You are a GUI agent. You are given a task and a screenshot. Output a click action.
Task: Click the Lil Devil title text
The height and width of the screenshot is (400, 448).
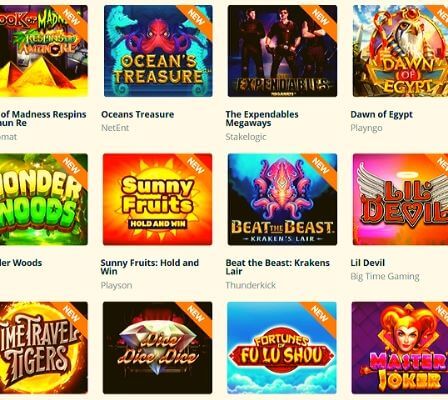tap(367, 263)
